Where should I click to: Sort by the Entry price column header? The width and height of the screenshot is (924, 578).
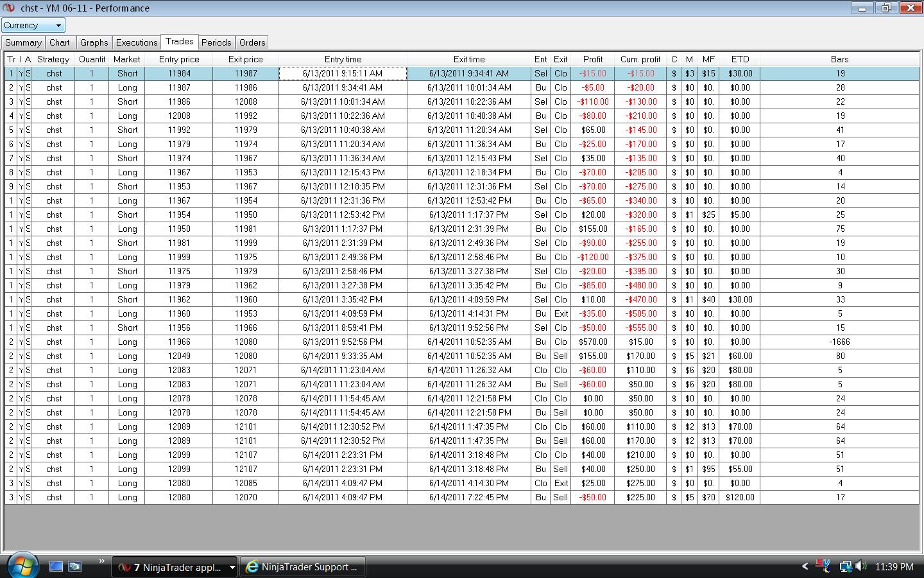179,59
